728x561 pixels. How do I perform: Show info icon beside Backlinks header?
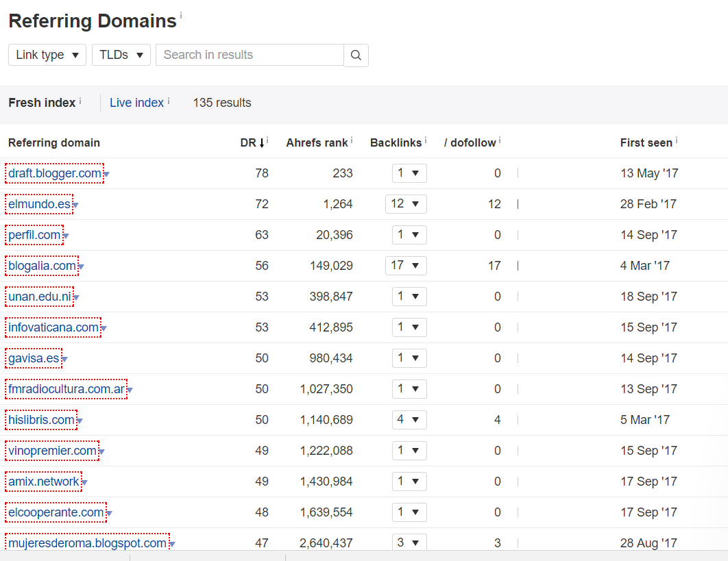425,140
